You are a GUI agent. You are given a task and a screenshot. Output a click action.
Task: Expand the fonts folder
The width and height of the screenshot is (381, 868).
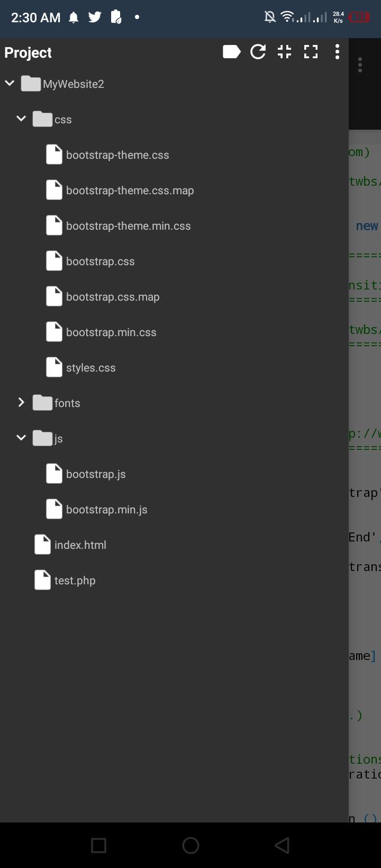click(21, 403)
